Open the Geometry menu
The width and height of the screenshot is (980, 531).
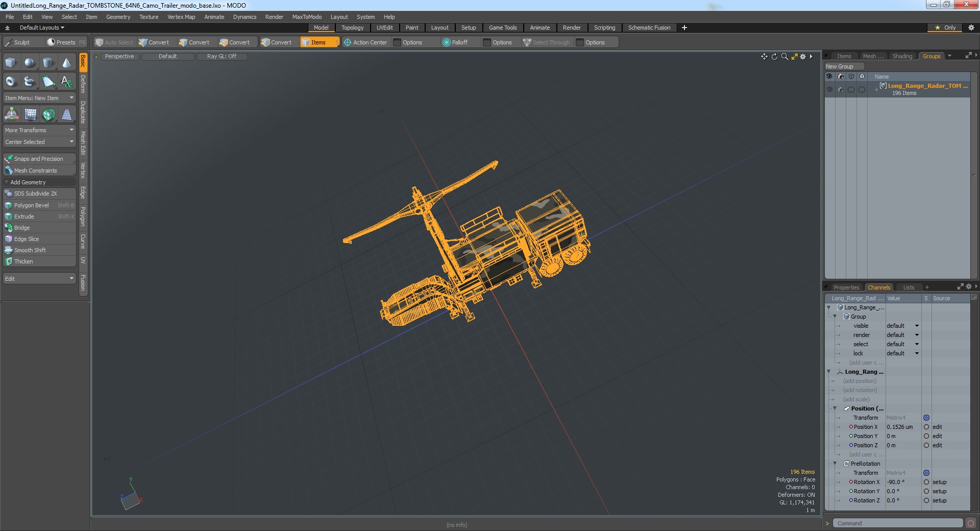click(118, 17)
